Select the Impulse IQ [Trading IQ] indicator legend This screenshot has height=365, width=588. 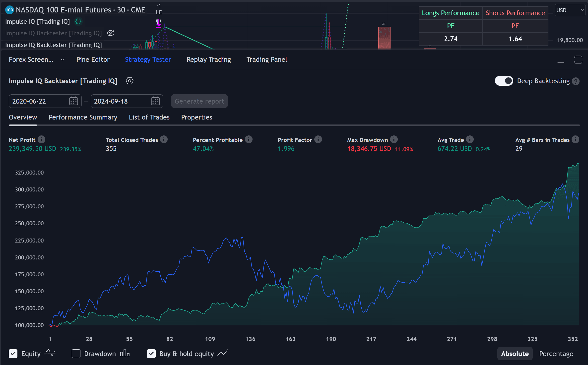click(x=38, y=22)
